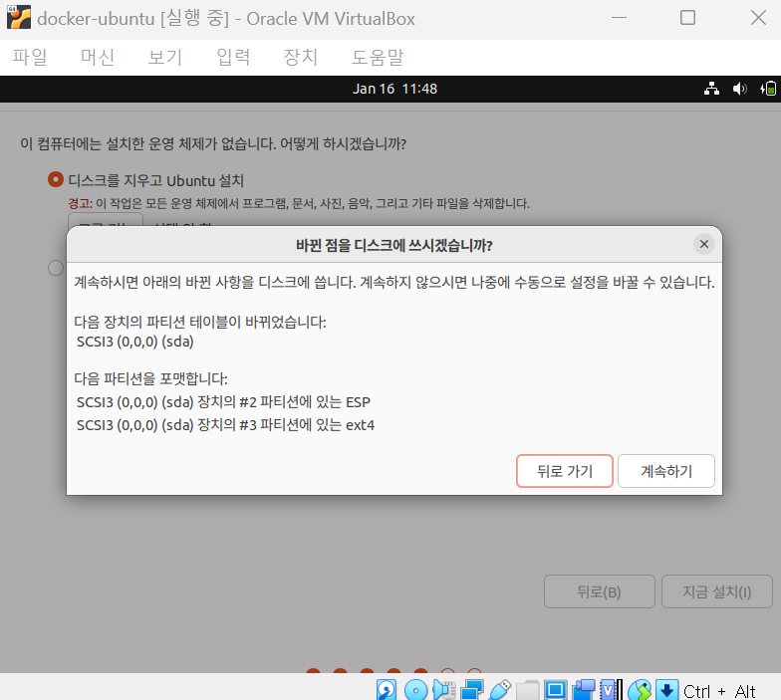Click the 'SCSI3 (0,0,0) (sda)' partition table line
The width and height of the screenshot is (781, 700).
click(135, 342)
